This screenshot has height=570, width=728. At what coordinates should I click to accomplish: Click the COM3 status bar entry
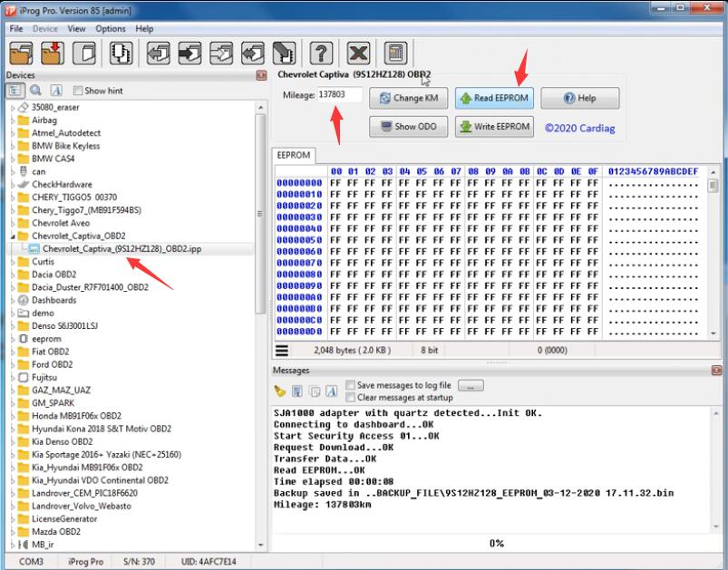(x=31, y=562)
